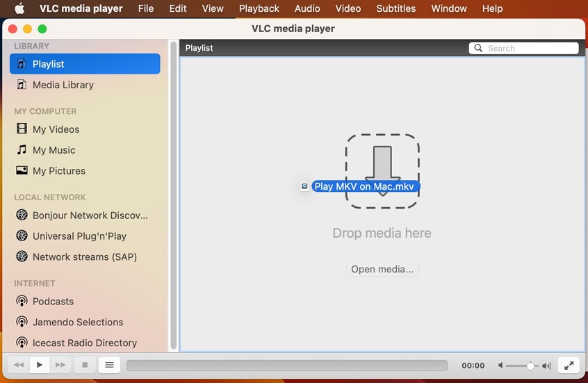Click the playback progress bar

pyautogui.click(x=286, y=366)
